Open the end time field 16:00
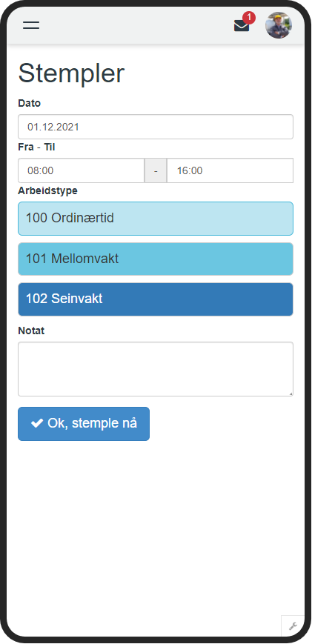 tap(230, 170)
